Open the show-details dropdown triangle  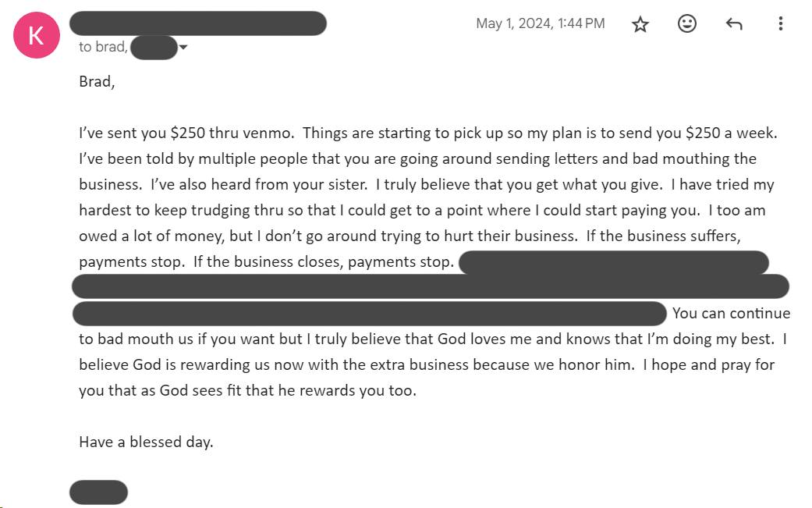(x=183, y=47)
